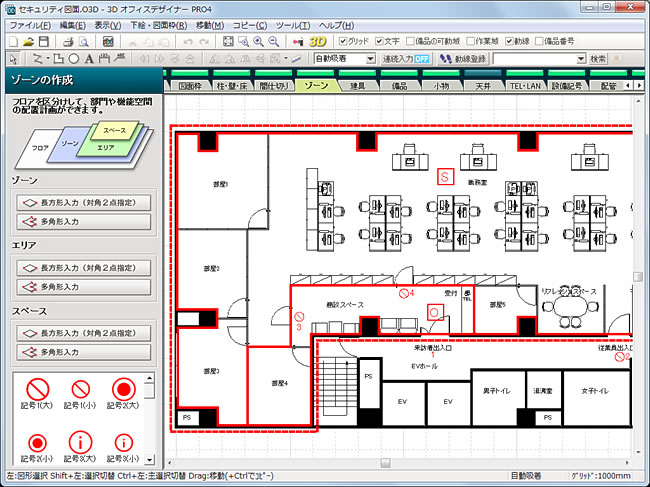Toggle the グリッド checkbox

pyautogui.click(x=343, y=41)
